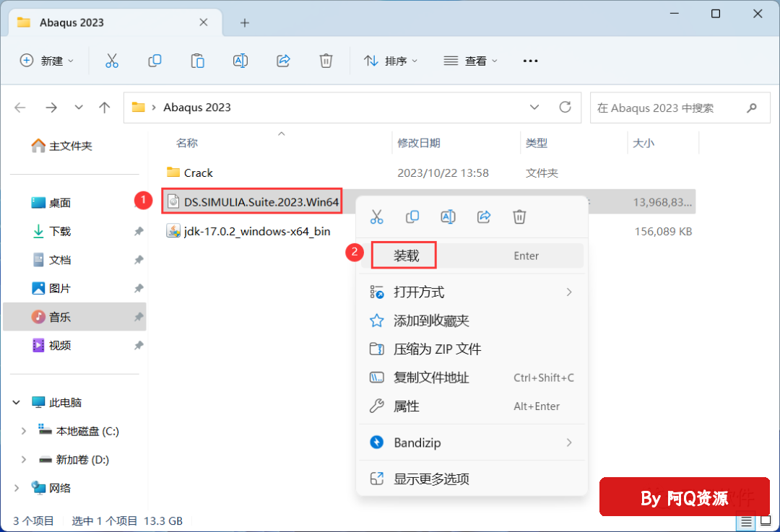The height and width of the screenshot is (532, 780).
Task: Click the Rename icon in the context menu
Action: tap(448, 217)
